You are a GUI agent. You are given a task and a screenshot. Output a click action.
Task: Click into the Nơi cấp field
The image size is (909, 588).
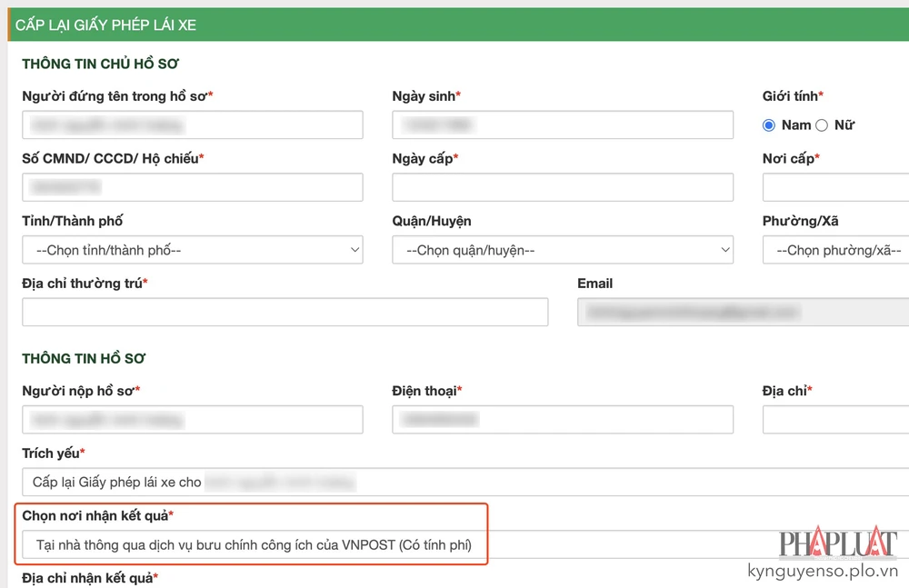(x=834, y=187)
